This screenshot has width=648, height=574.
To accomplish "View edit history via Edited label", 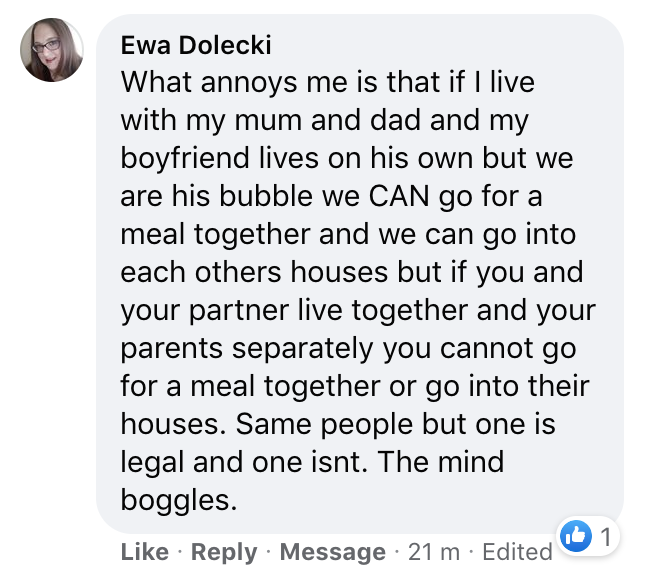I will [517, 552].
